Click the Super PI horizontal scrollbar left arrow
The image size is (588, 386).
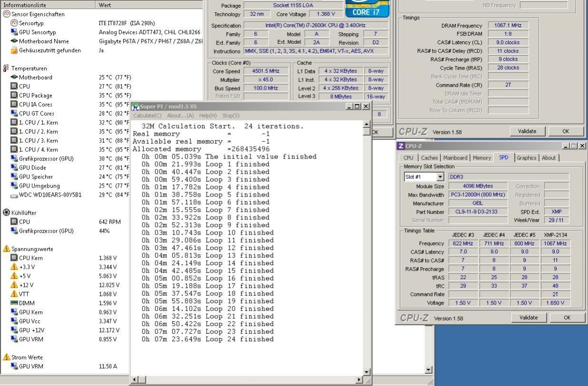click(134, 379)
